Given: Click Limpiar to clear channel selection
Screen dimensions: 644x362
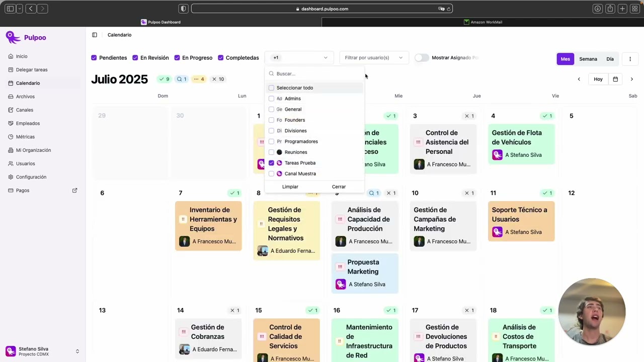Looking at the screenshot, I should point(290,187).
